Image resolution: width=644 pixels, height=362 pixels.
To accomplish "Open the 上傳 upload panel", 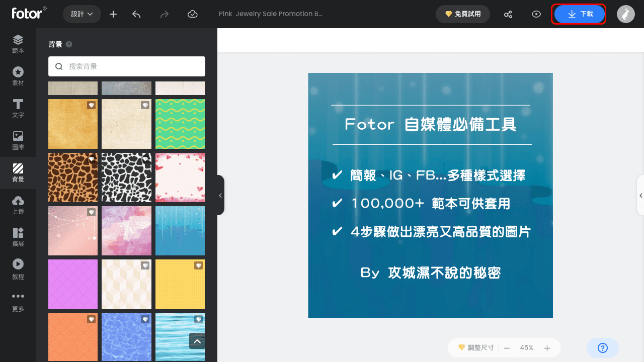I will click(18, 205).
